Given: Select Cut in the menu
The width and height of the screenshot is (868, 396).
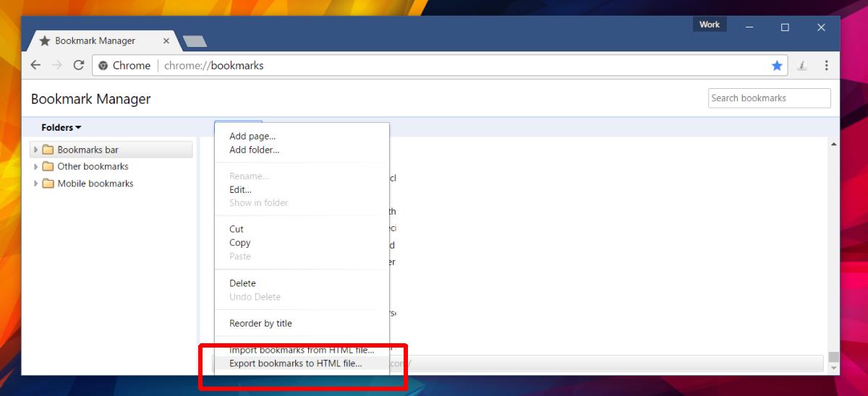Looking at the screenshot, I should (237, 229).
